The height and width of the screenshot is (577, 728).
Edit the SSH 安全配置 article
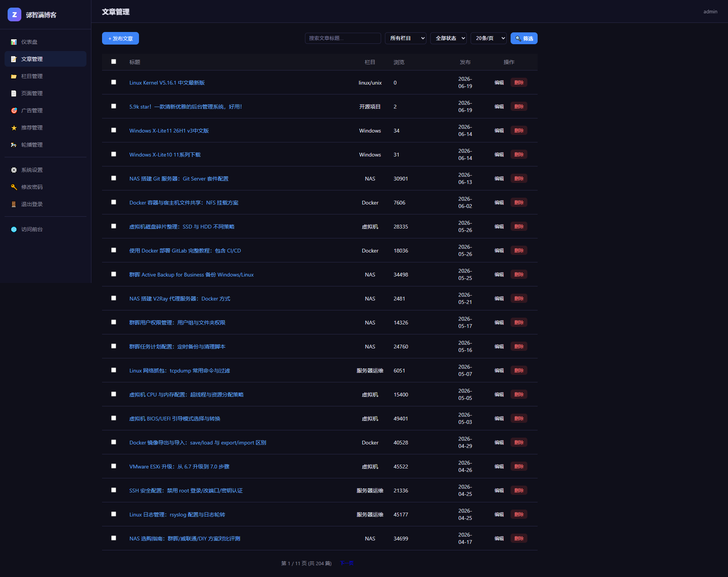[499, 491]
